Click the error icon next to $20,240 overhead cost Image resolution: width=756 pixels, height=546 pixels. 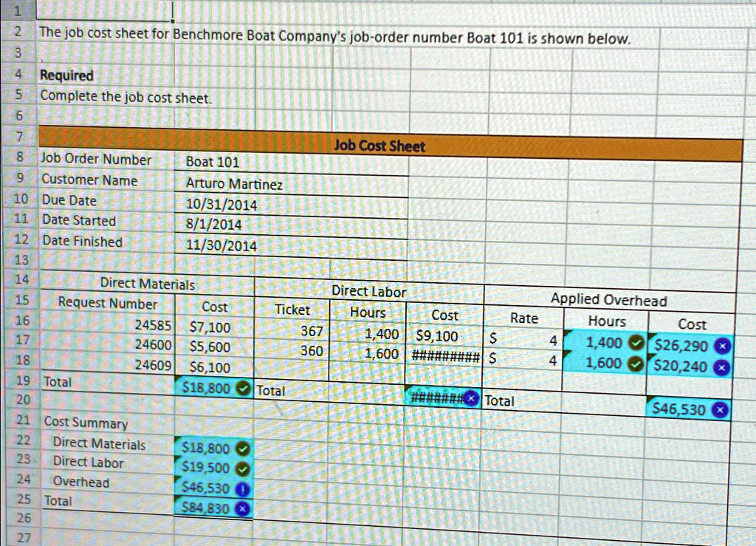click(722, 365)
